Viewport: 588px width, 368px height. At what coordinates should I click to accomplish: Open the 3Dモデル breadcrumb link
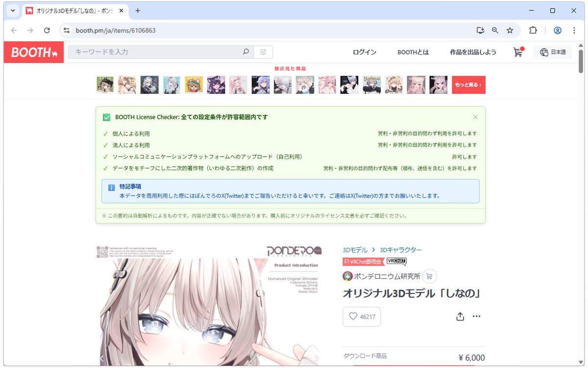355,250
